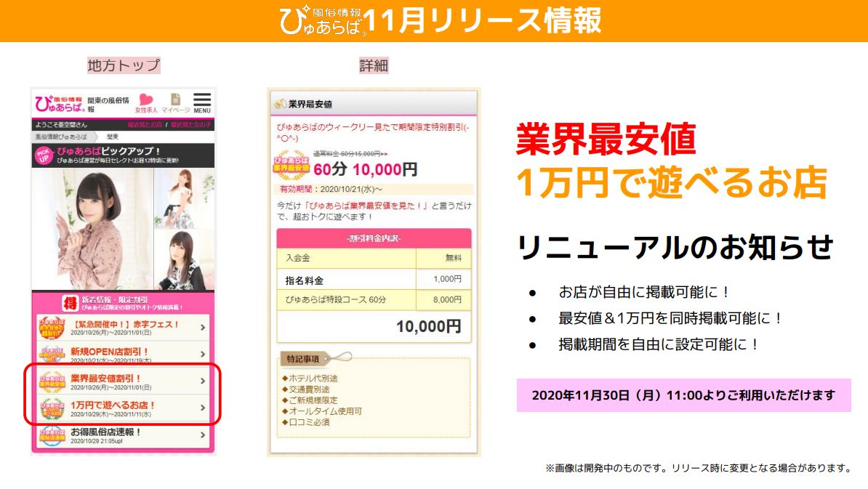Viewport: 868px width, 489px height.
Task: Click the 特記事項 tag label
Action: [x=303, y=359]
